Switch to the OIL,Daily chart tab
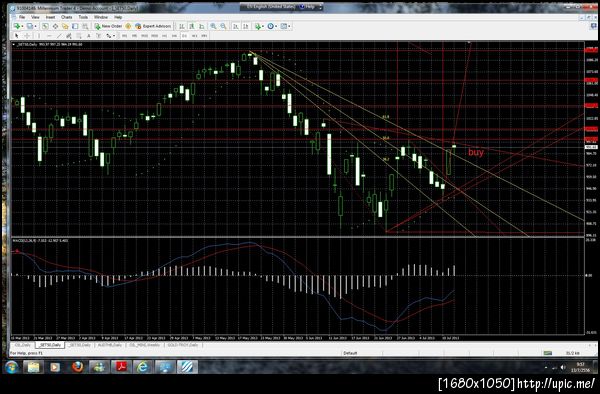This screenshot has width=600, height=394. [22, 345]
